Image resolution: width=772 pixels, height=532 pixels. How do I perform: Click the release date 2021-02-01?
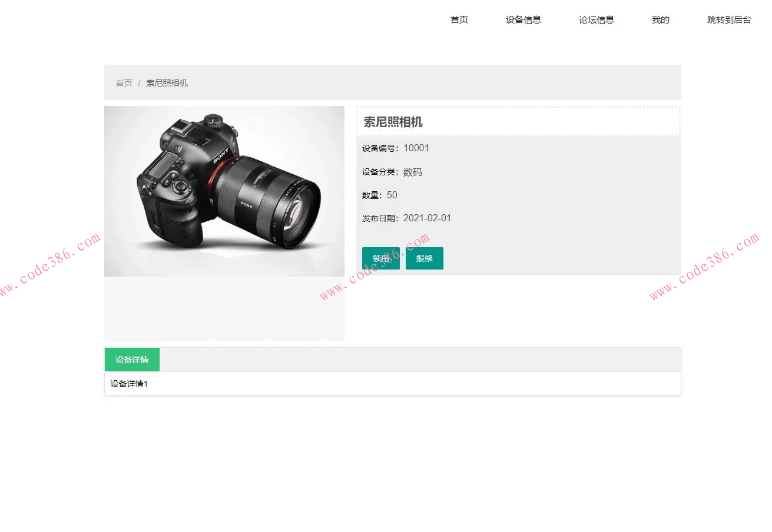tap(428, 218)
